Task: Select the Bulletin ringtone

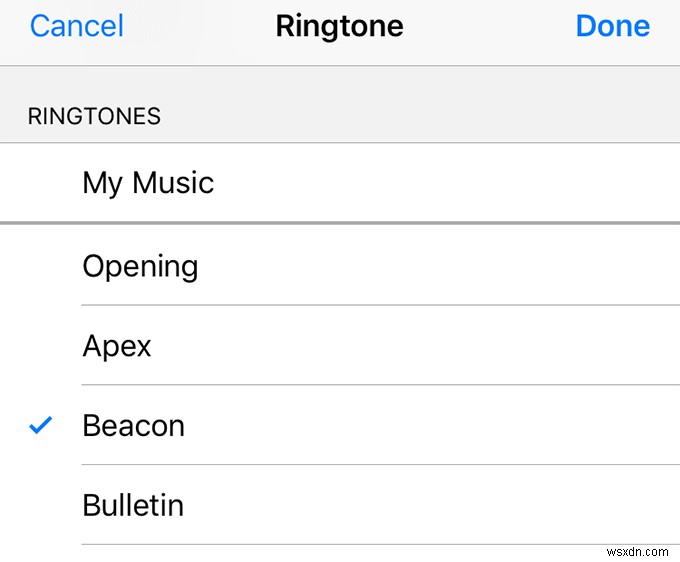Action: tap(133, 505)
